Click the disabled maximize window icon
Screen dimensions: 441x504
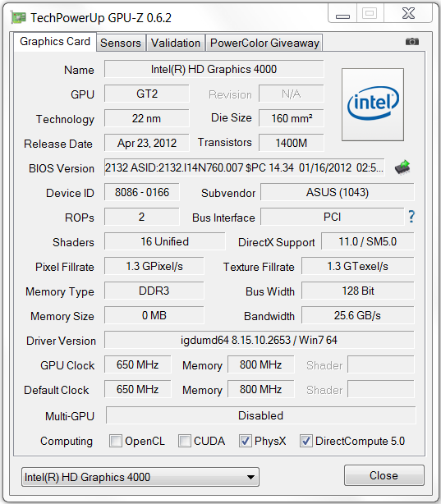pyautogui.click(x=370, y=13)
